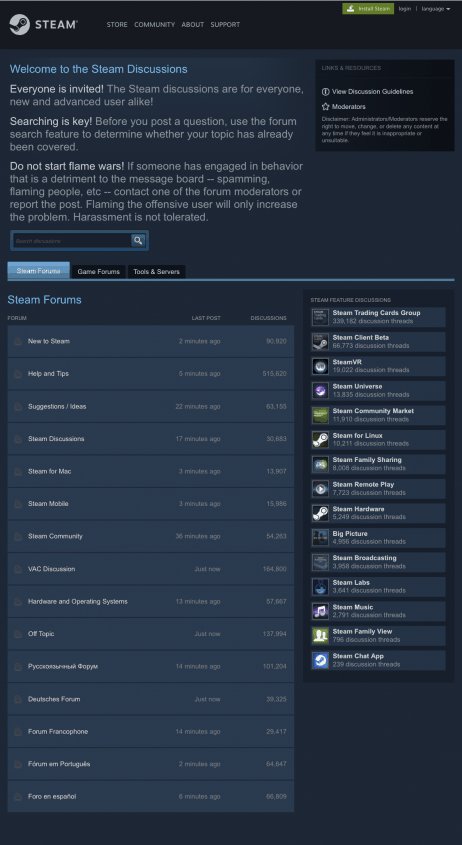Click the Moderators star icon
The image size is (462, 845).
click(326, 107)
